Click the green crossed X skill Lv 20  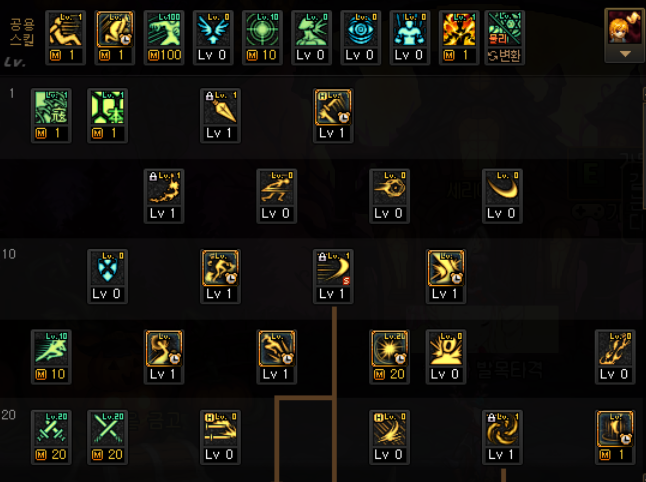tap(108, 437)
